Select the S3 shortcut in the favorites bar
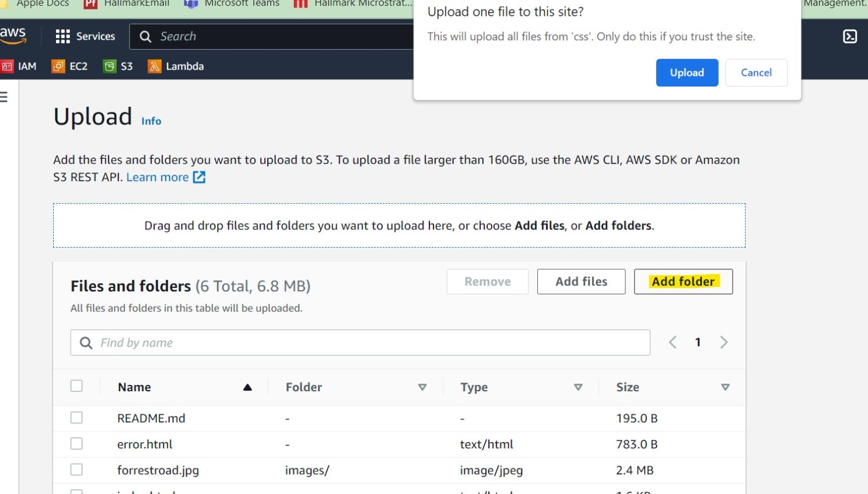 pyautogui.click(x=118, y=66)
